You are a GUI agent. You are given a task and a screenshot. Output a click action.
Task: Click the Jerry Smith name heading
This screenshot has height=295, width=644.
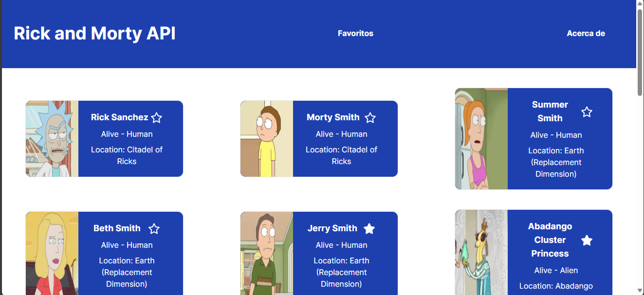pyautogui.click(x=332, y=228)
